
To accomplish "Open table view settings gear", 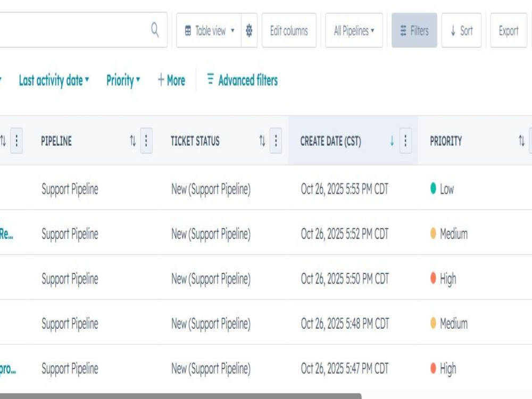I will click(x=249, y=30).
